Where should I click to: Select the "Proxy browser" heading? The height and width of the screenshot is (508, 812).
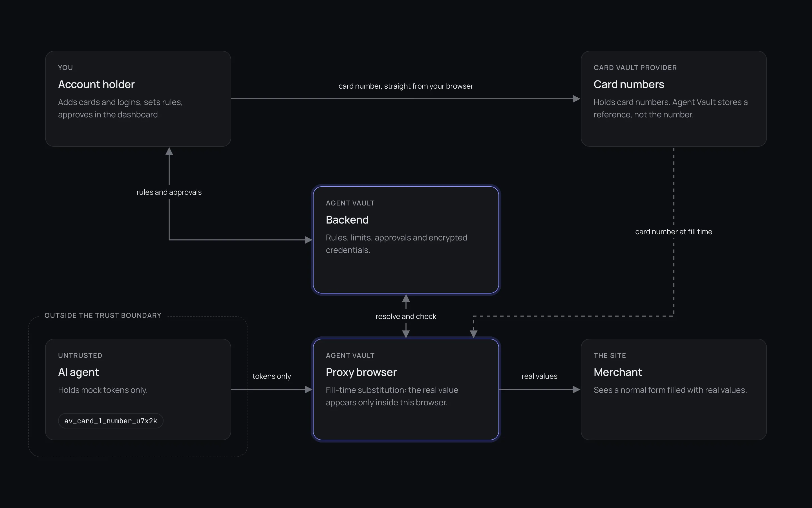point(361,372)
